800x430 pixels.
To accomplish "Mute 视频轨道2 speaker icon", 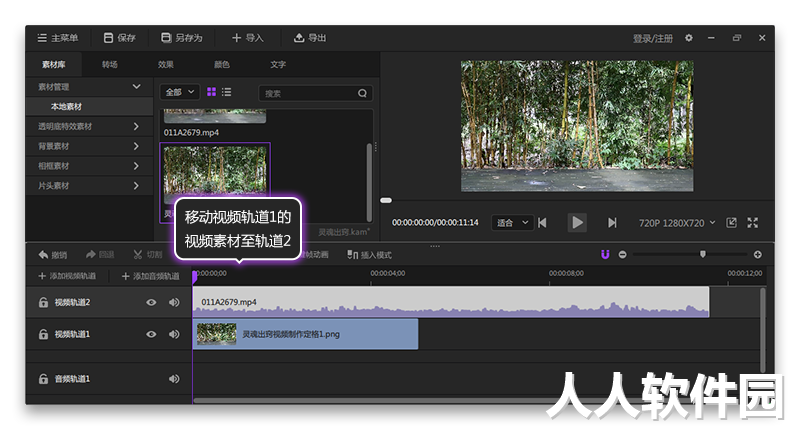I will pos(174,302).
